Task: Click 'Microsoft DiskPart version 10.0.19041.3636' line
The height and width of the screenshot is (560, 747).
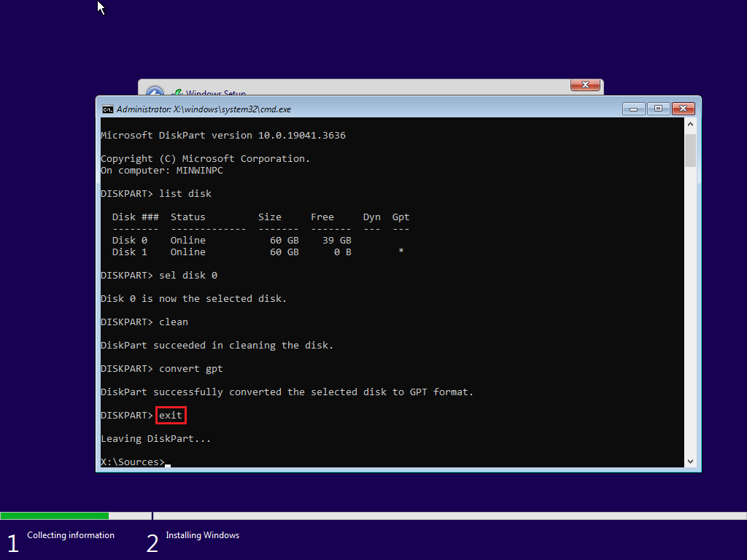Action: pos(223,135)
